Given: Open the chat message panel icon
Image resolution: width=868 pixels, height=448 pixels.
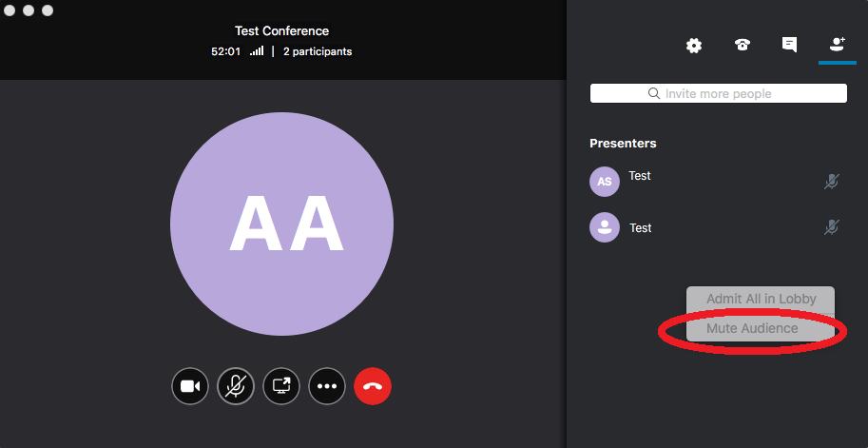Looking at the screenshot, I should [x=789, y=45].
